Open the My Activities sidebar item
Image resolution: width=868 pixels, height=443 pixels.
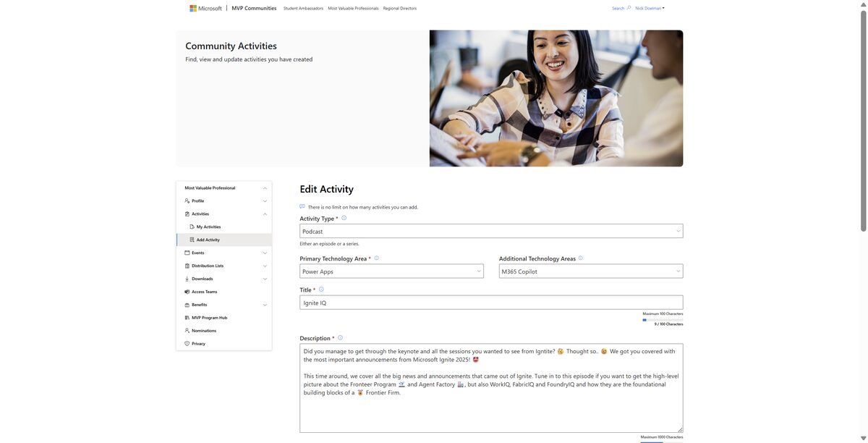[x=224, y=227]
